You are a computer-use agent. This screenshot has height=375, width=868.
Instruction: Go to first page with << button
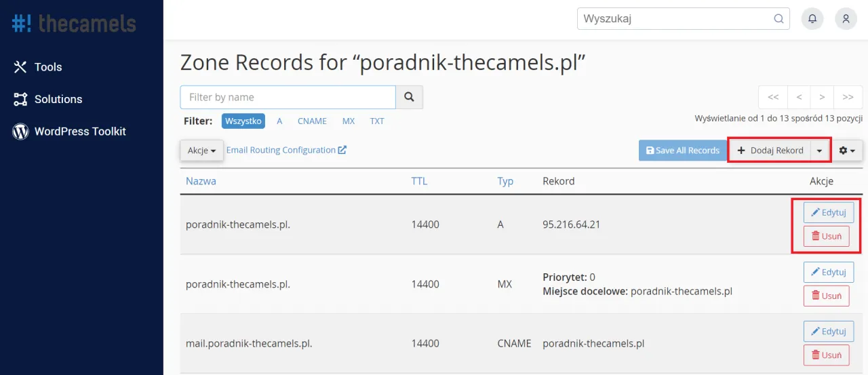point(773,97)
